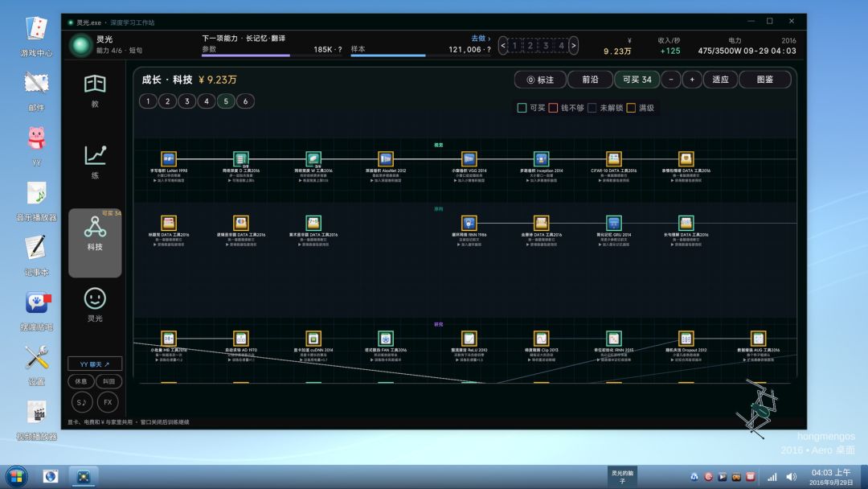Zoom out the tech tree with minus
Screen dimensions: 868x489
671,80
